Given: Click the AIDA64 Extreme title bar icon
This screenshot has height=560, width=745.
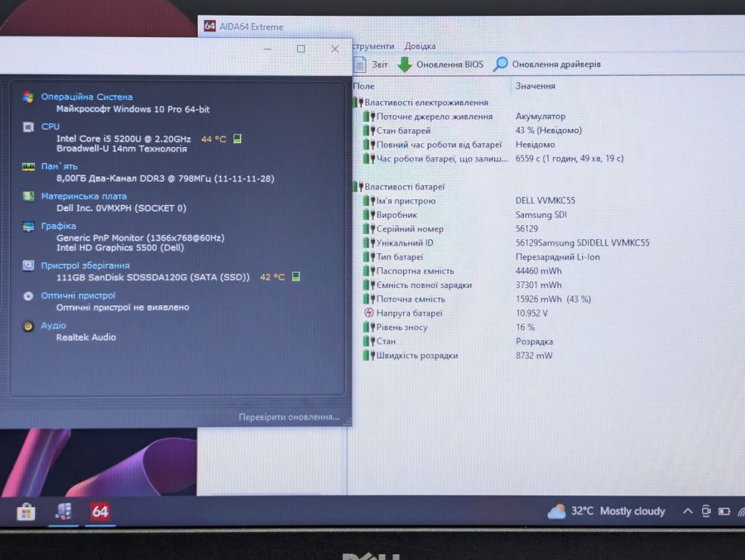Looking at the screenshot, I should pyautogui.click(x=209, y=26).
